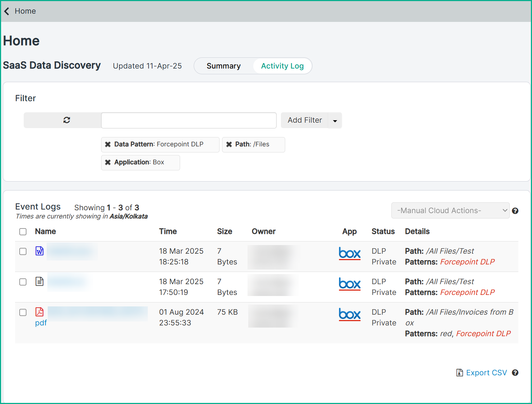Click the Add Filter button

305,120
